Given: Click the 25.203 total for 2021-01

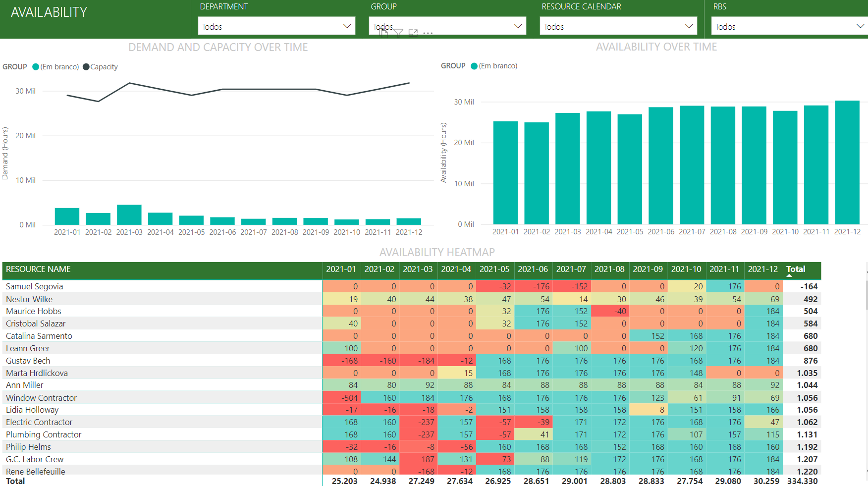Looking at the screenshot, I should [344, 481].
